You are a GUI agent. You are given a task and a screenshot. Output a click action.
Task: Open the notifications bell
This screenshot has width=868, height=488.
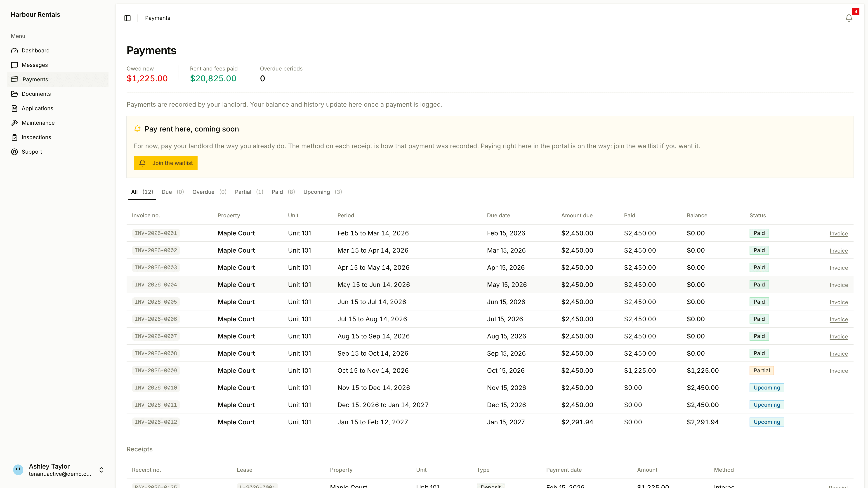[x=849, y=18]
